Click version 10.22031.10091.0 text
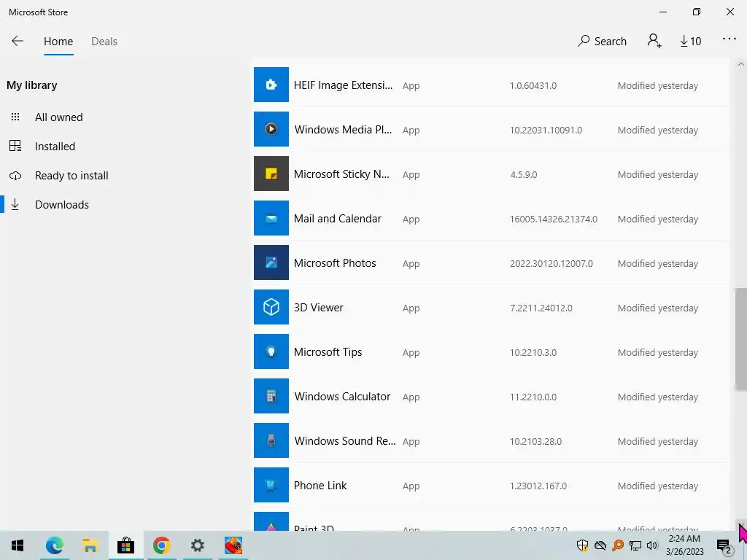 pos(546,130)
